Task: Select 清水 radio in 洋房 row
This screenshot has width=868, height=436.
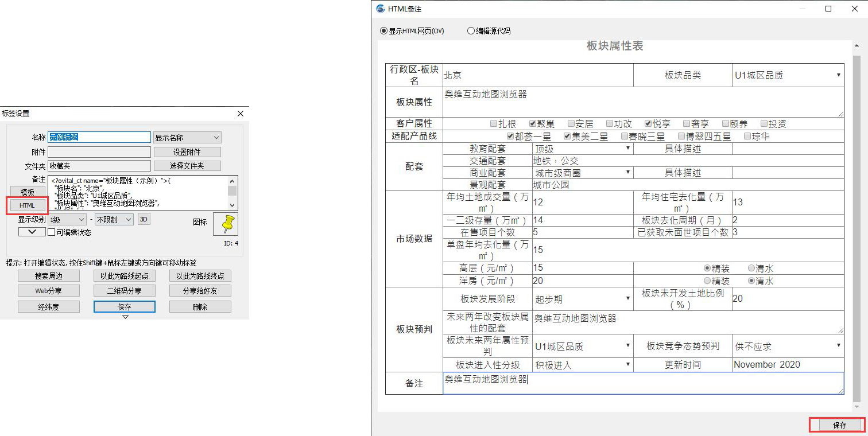Action: tap(751, 281)
